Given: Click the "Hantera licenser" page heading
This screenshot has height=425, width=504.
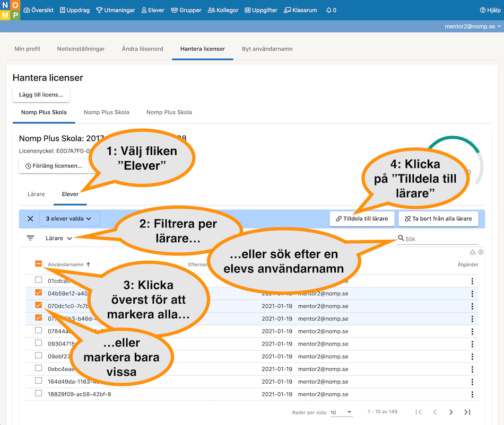Looking at the screenshot, I should coord(48,78).
